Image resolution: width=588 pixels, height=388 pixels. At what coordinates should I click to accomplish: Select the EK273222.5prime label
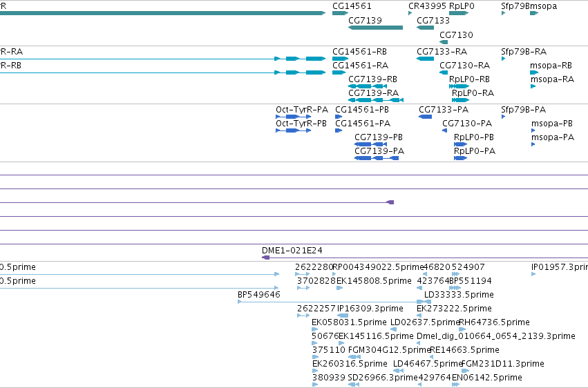point(454,309)
